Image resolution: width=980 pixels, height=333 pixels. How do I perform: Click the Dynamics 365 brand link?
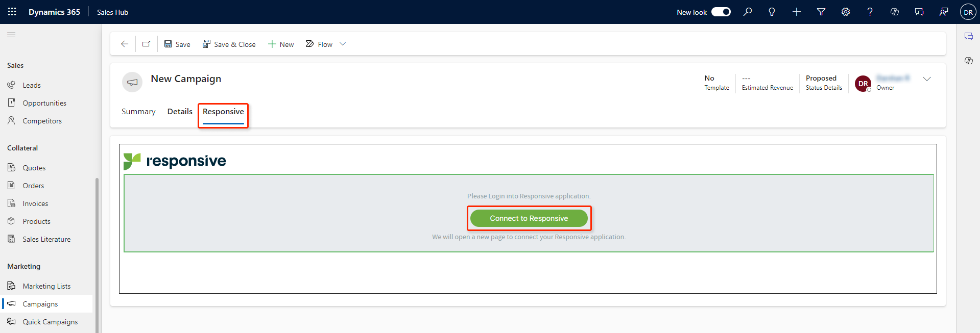[x=54, y=12]
